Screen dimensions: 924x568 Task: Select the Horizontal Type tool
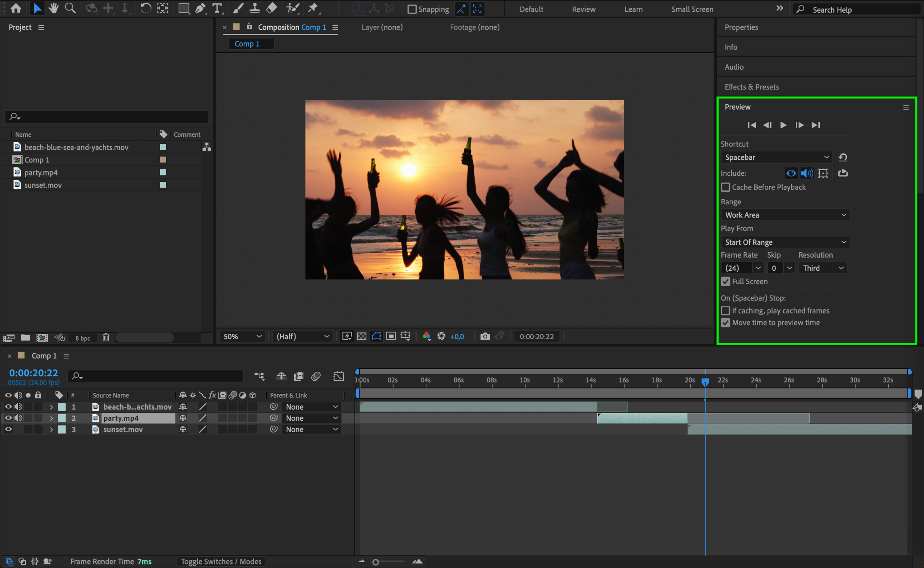pos(217,8)
